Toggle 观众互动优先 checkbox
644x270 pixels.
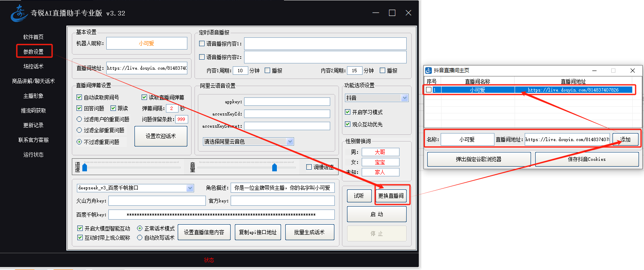[x=347, y=124]
